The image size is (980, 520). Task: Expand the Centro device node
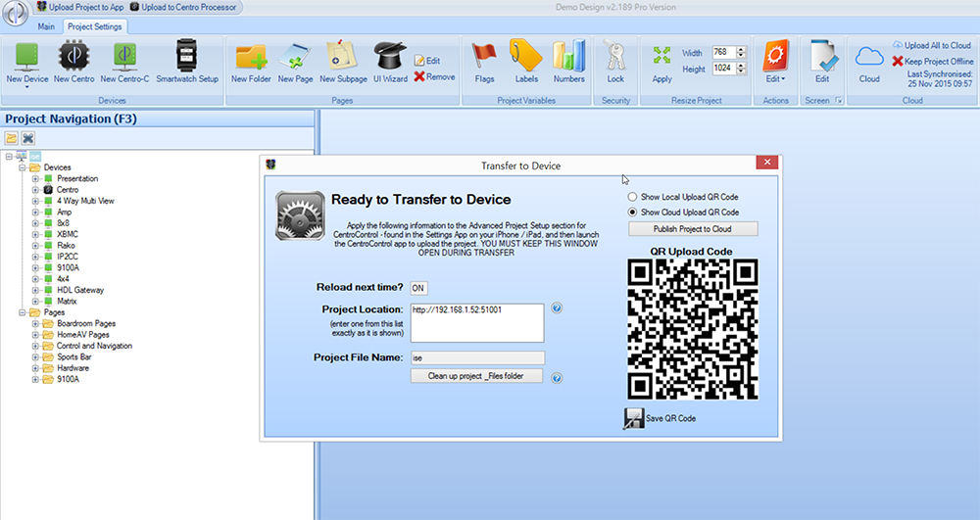pyautogui.click(x=35, y=190)
